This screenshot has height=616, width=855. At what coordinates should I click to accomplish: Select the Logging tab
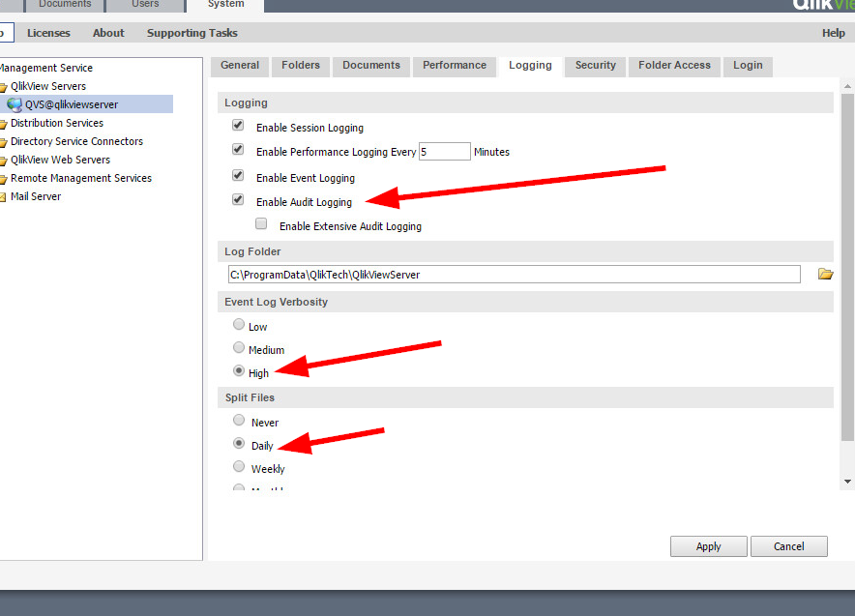coord(530,66)
